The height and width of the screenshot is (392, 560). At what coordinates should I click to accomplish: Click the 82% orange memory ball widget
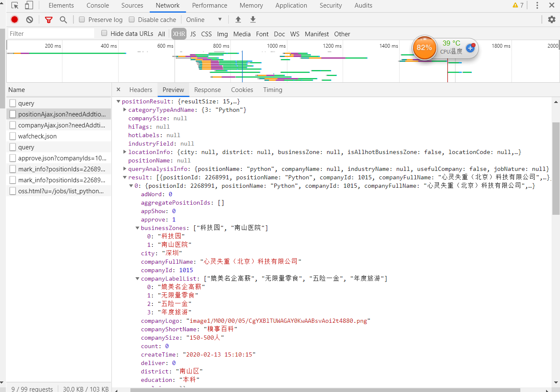[424, 48]
